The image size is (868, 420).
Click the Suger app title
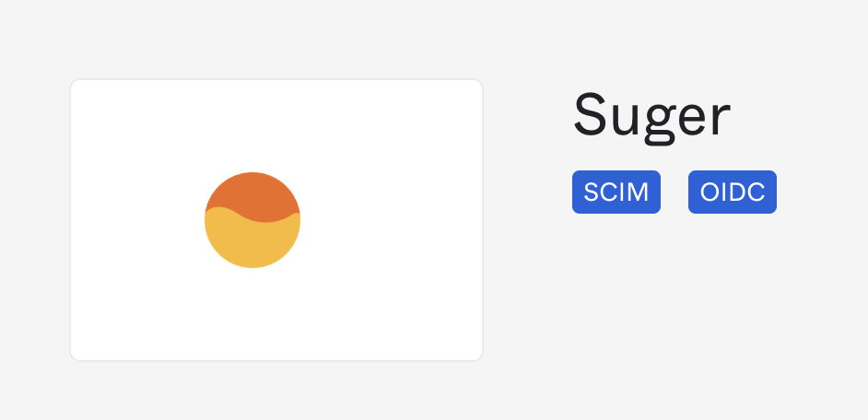coord(651,117)
